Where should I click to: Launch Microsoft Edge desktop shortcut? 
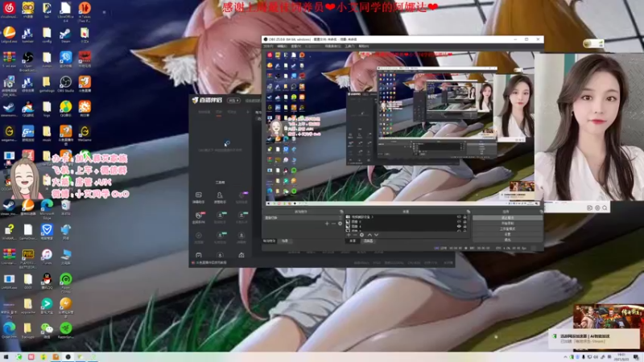click(x=47, y=207)
